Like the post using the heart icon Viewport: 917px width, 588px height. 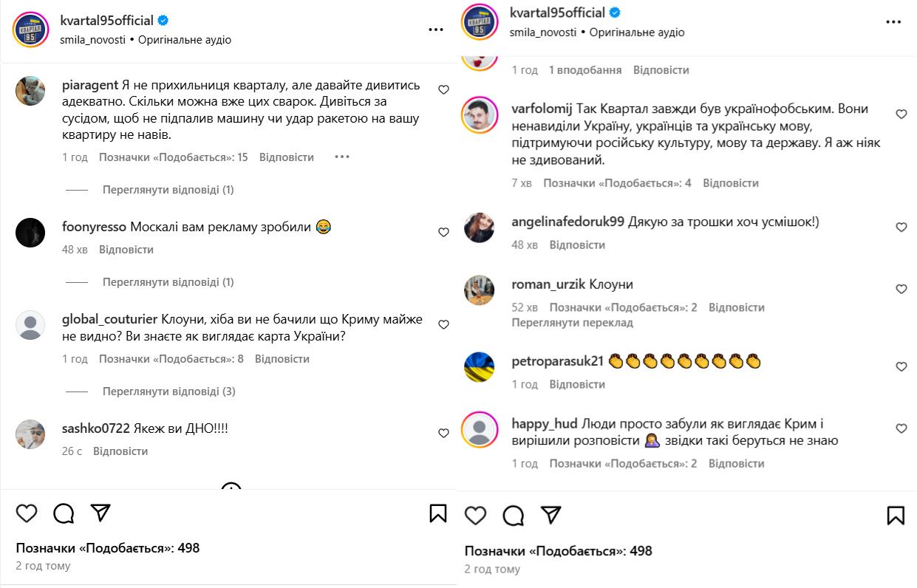pos(27,513)
